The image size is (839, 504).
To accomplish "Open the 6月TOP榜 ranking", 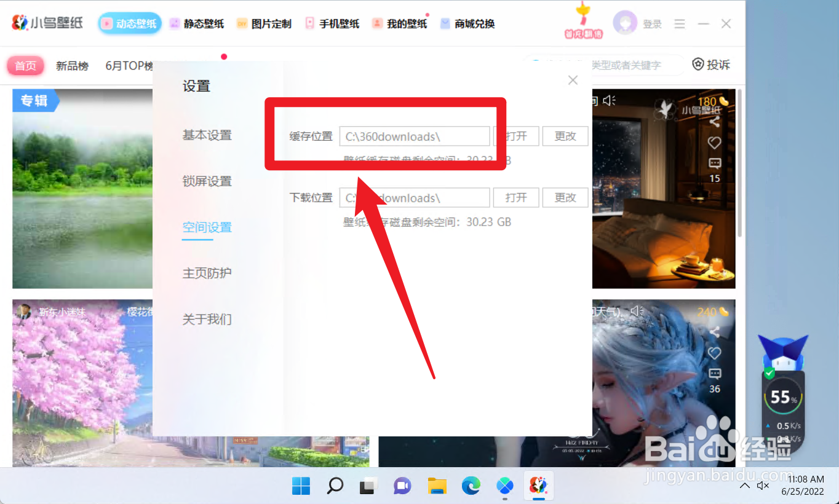I will (129, 66).
